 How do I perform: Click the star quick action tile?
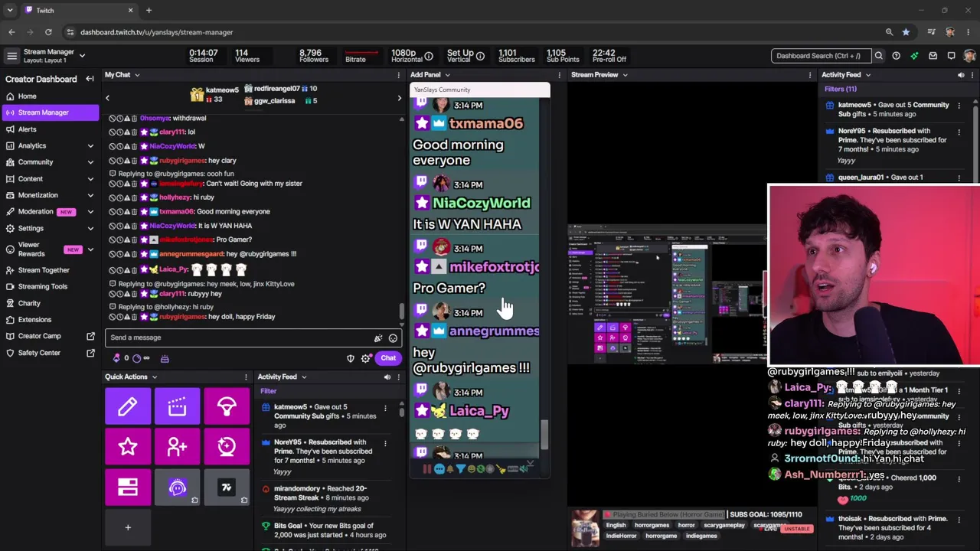tap(128, 447)
